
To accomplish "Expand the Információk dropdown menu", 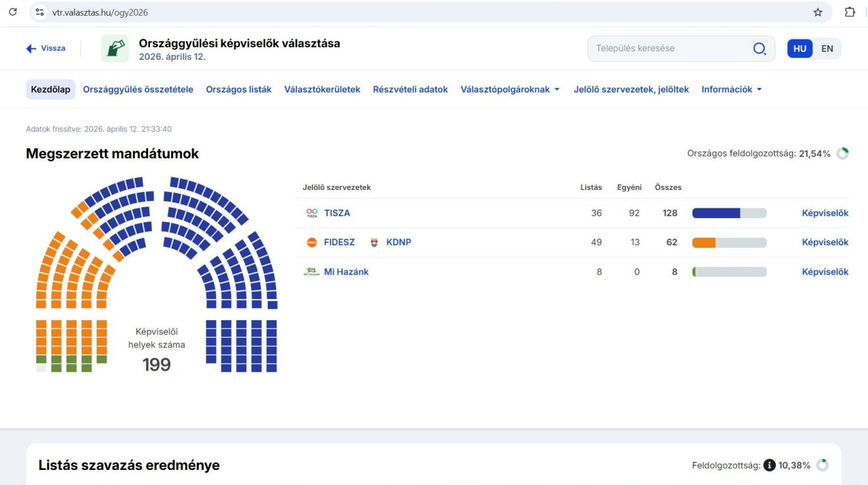I will [731, 89].
